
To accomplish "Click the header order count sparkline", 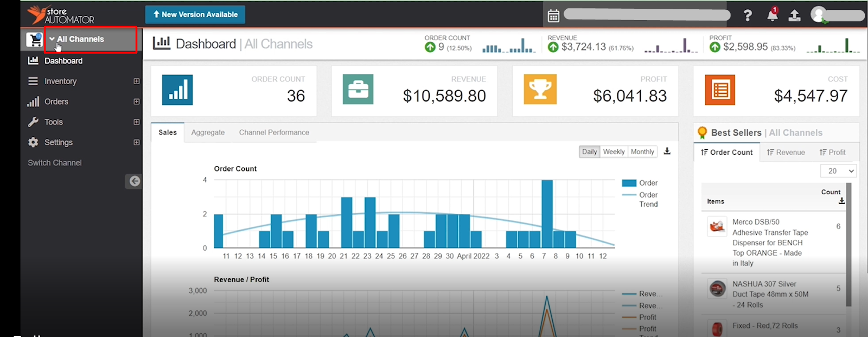I will point(509,46).
